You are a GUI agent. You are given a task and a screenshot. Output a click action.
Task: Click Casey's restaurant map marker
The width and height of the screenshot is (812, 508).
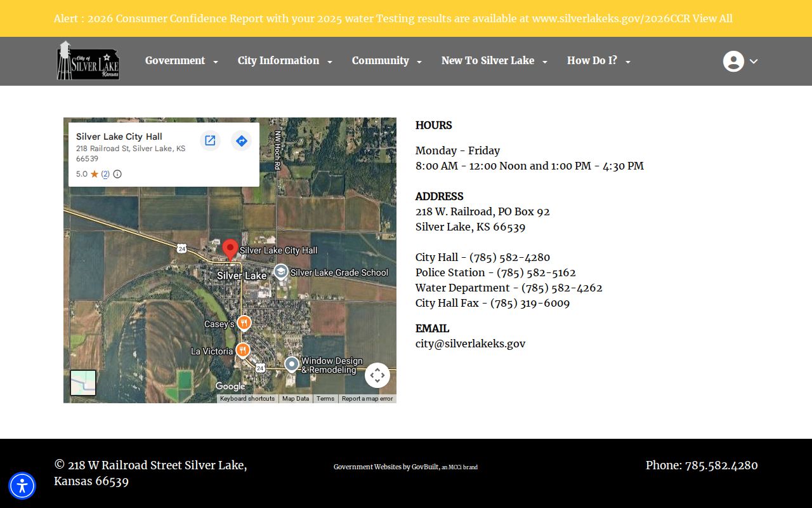[244, 323]
